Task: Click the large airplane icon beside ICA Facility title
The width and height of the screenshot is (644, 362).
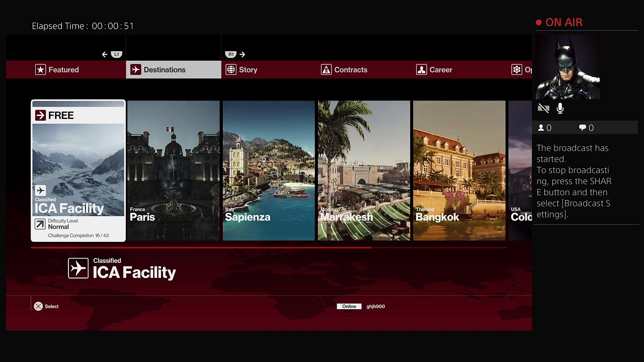Action: point(78,268)
